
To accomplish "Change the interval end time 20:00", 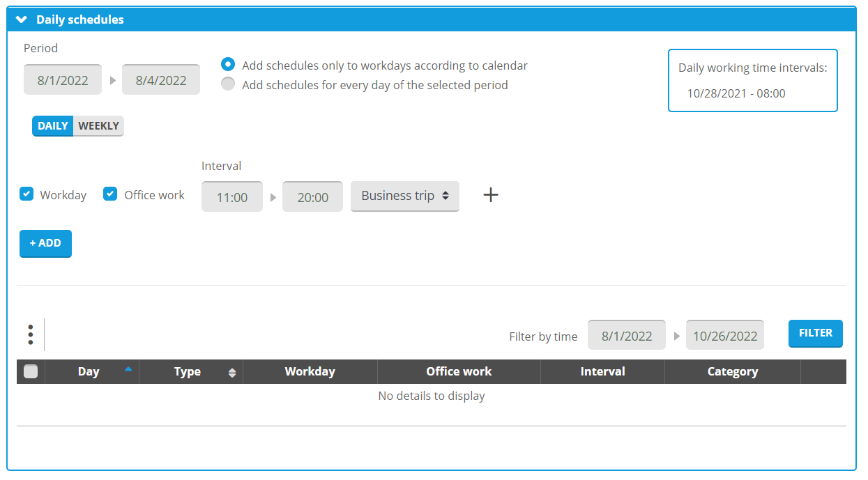I will (312, 197).
